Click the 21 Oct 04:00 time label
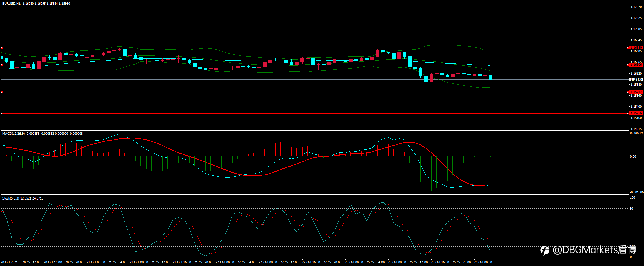 [117, 262]
